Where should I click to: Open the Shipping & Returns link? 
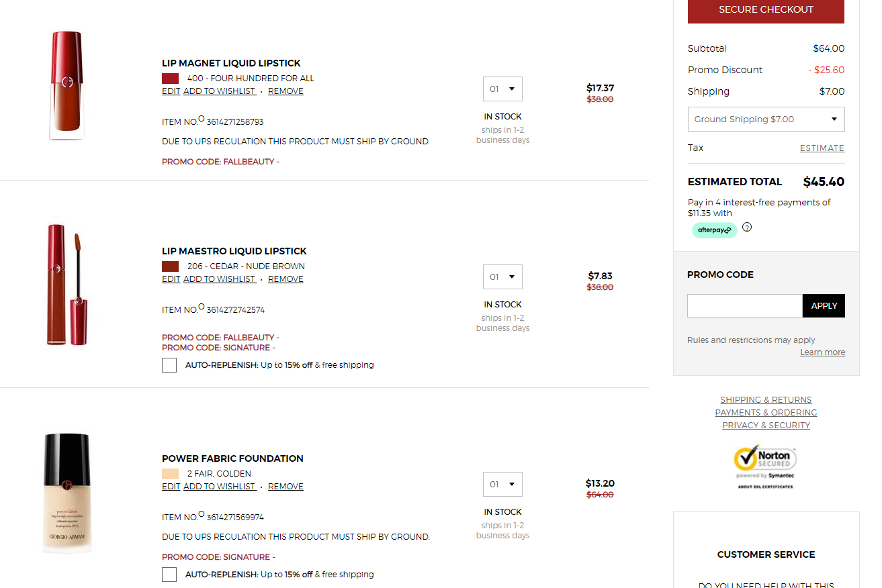(x=766, y=400)
